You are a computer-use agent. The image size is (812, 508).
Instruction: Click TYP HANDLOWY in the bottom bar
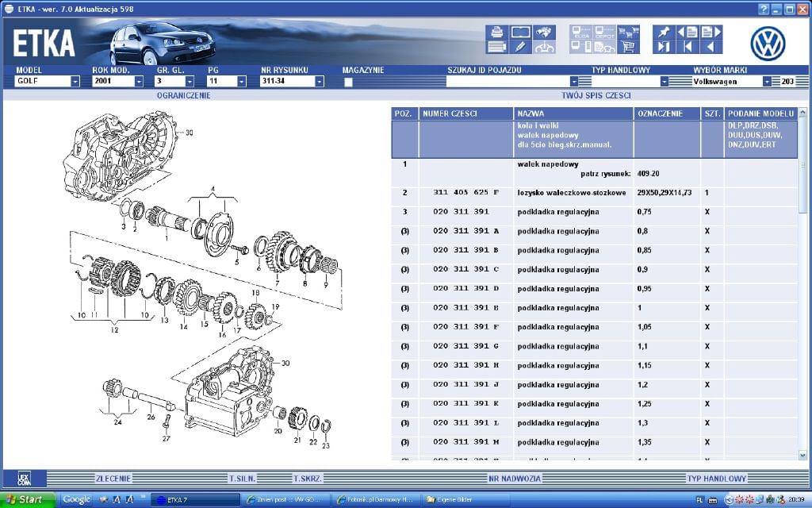coord(717,479)
